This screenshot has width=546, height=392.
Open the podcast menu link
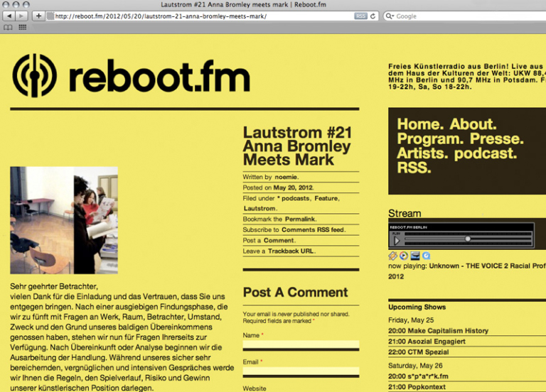pyautogui.click(x=486, y=153)
